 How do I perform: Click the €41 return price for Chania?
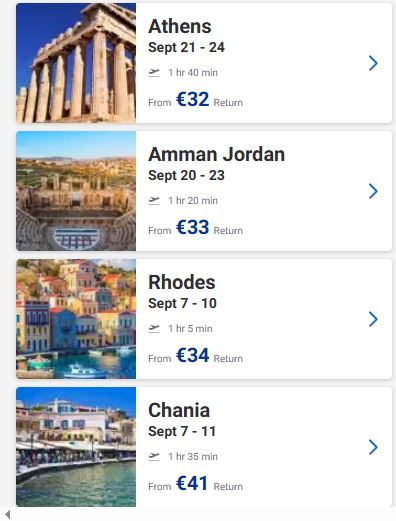[192, 483]
